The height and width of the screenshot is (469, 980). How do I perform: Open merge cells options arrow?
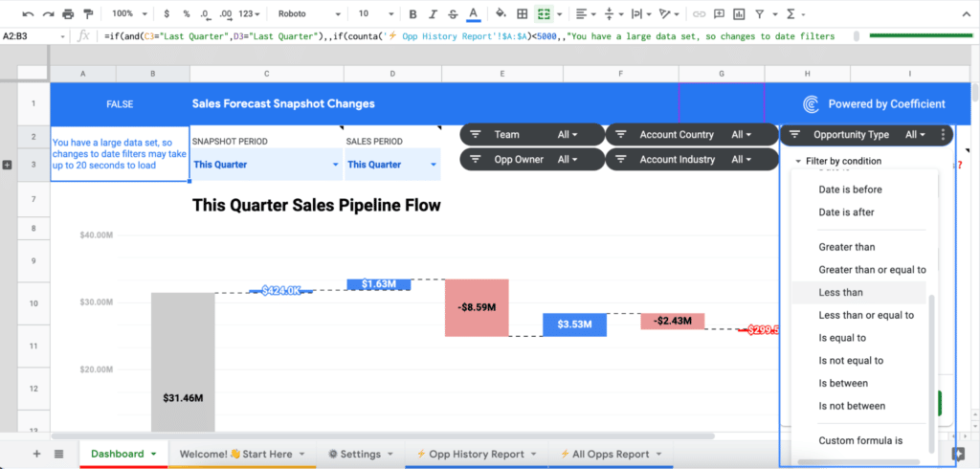(559, 13)
